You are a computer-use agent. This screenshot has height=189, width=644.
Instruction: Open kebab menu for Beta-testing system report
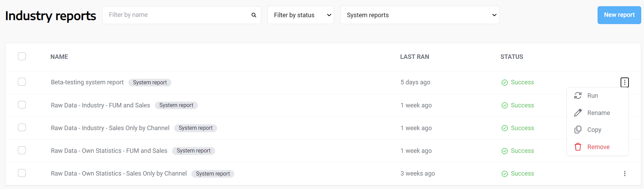(624, 82)
